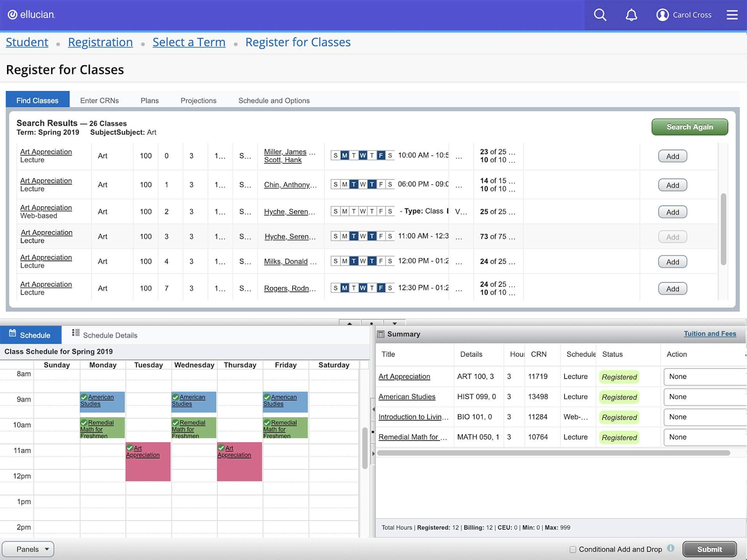Switch to the Enter CRNs tab

click(x=99, y=100)
